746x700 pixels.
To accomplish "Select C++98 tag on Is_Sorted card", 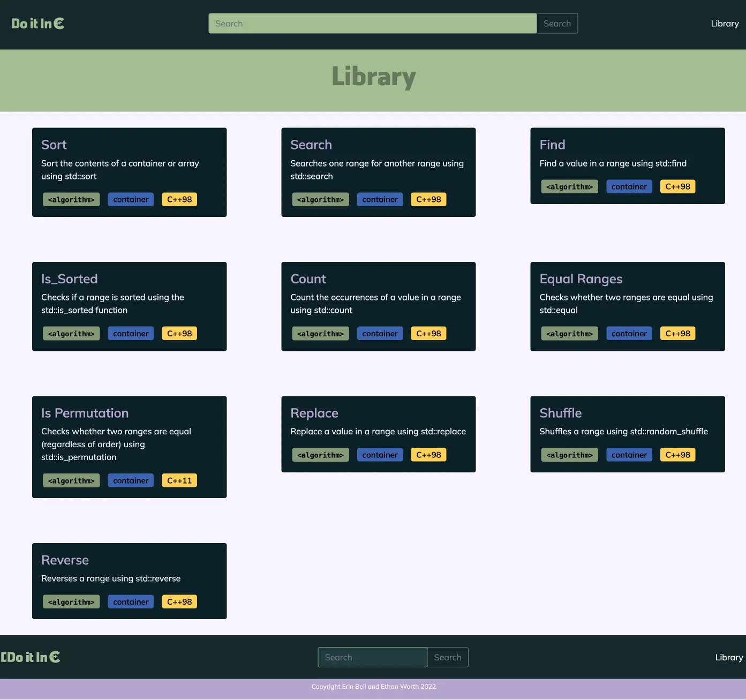I will pos(179,333).
